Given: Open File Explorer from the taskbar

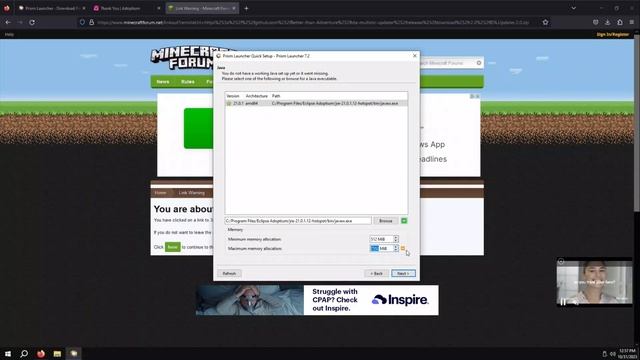Looking at the screenshot, I should 57,353.
